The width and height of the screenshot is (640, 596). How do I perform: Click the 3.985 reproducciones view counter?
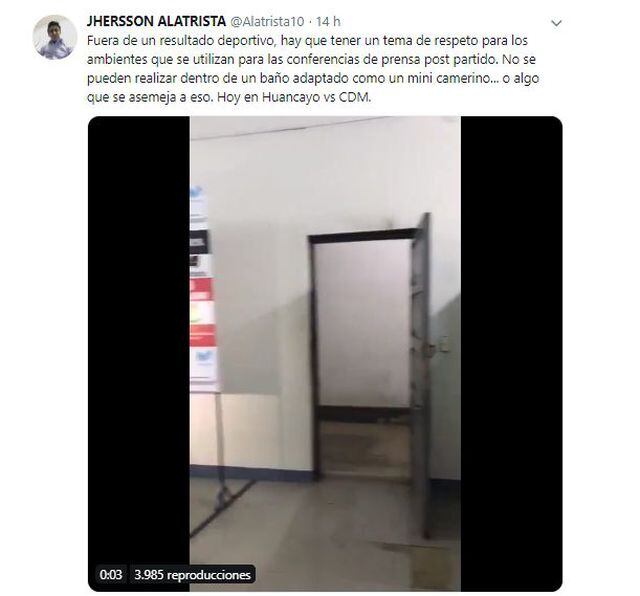(192, 574)
